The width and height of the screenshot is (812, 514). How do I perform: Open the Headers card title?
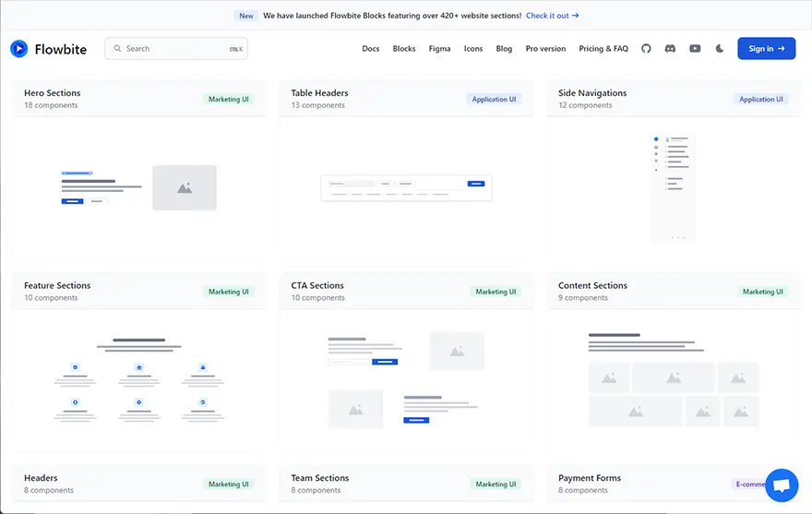41,478
